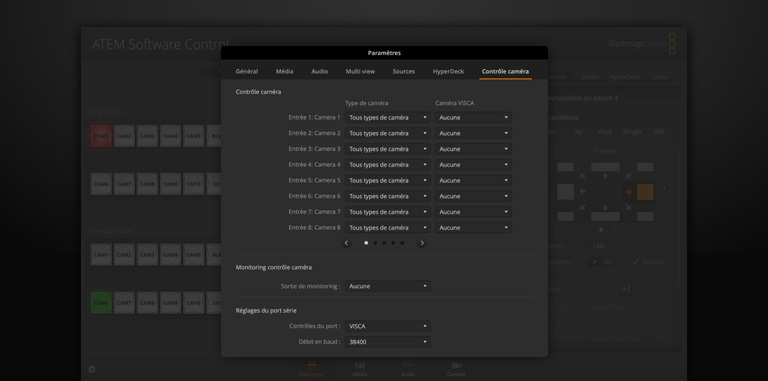The image size is (768, 381).
Task: Open Mélangeur page from bottom bar
Action: (x=312, y=369)
